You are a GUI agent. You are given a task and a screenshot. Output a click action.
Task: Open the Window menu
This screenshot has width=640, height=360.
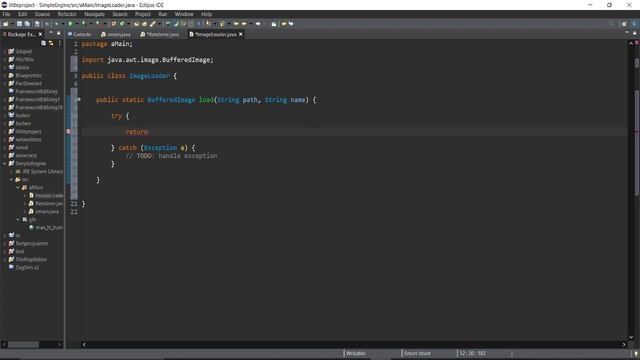184,14
